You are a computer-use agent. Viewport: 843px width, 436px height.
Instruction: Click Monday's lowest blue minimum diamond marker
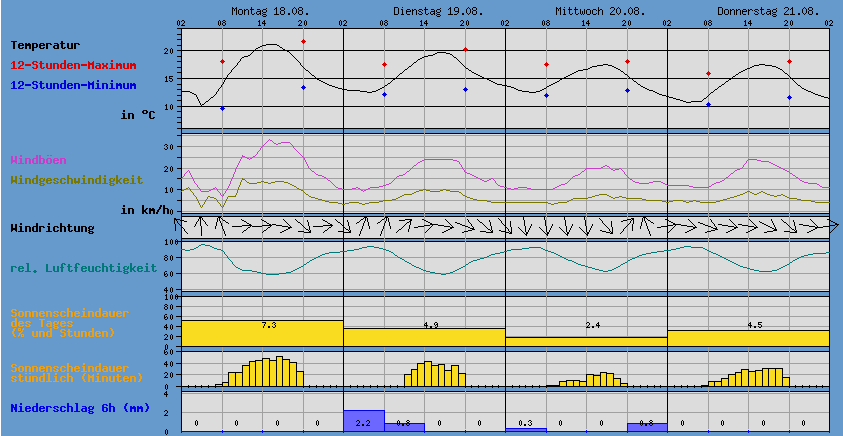(222, 108)
